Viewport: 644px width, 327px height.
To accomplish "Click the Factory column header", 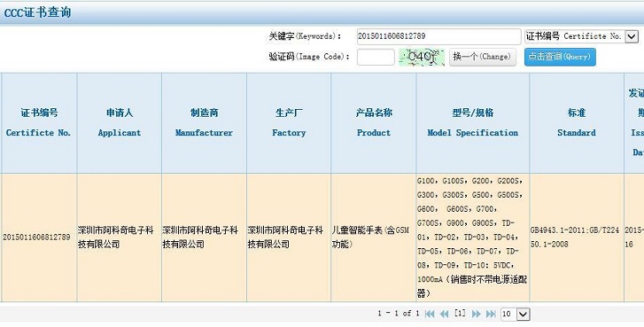I will pyautogui.click(x=289, y=123).
